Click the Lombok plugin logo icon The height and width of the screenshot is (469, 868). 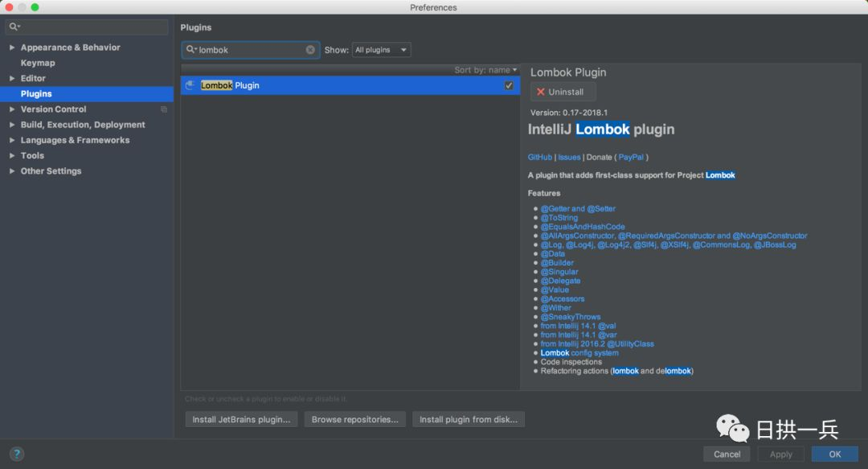pos(190,85)
